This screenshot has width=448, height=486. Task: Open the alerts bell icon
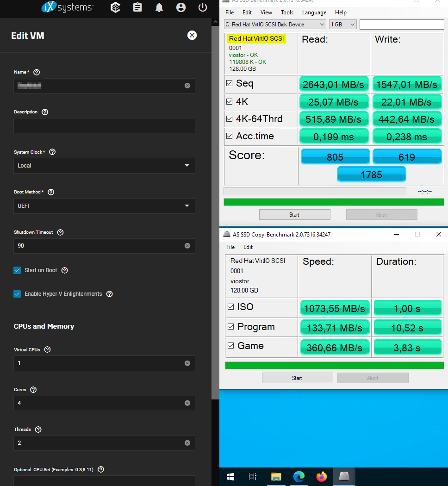[159, 7]
